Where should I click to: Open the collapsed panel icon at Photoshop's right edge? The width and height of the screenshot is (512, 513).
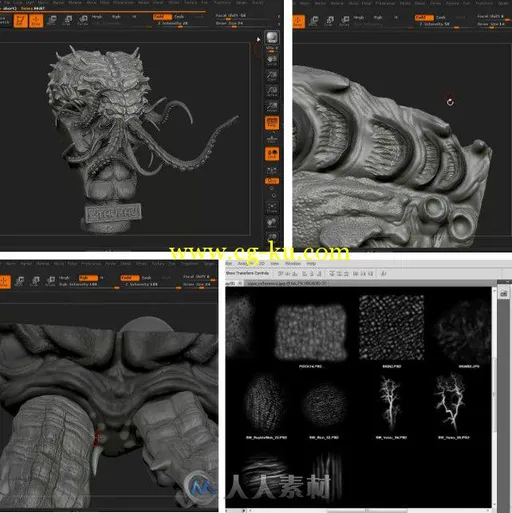click(x=504, y=293)
